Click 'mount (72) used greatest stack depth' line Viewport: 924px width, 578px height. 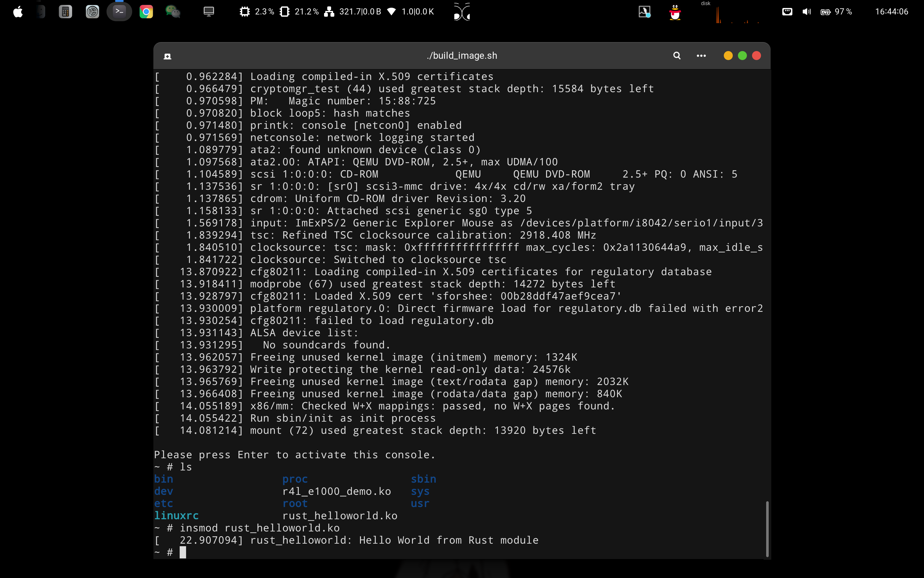375,430
